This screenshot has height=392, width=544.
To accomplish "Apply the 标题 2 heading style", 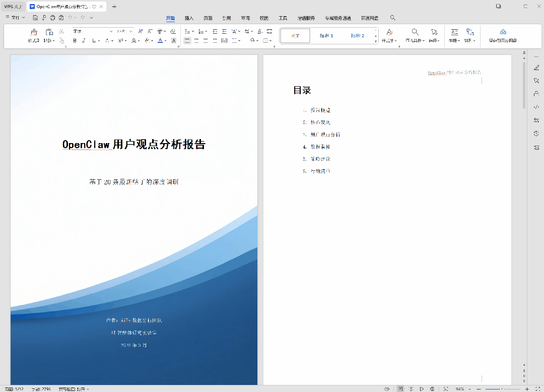I will point(357,36).
